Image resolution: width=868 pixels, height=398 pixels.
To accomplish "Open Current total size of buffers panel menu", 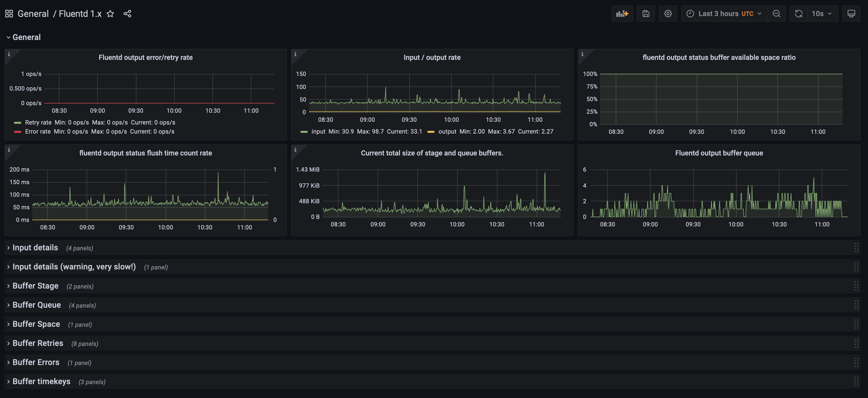I will [432, 153].
